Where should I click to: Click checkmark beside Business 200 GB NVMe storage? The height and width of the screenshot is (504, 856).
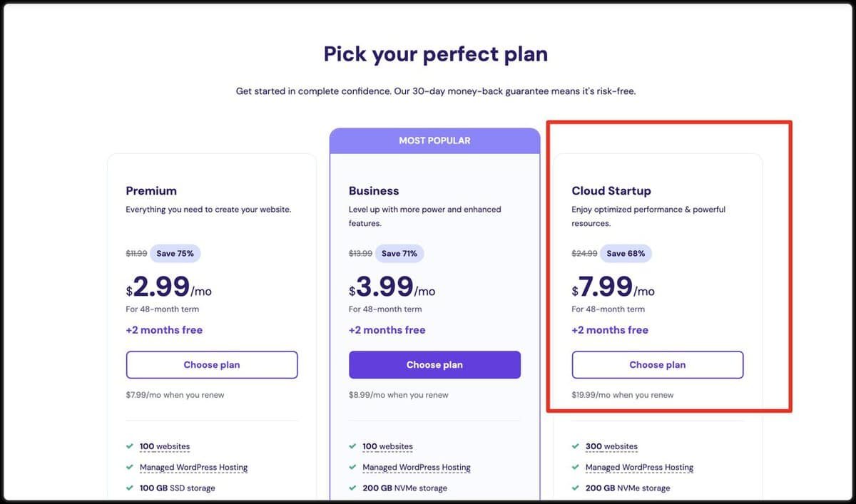(x=352, y=488)
